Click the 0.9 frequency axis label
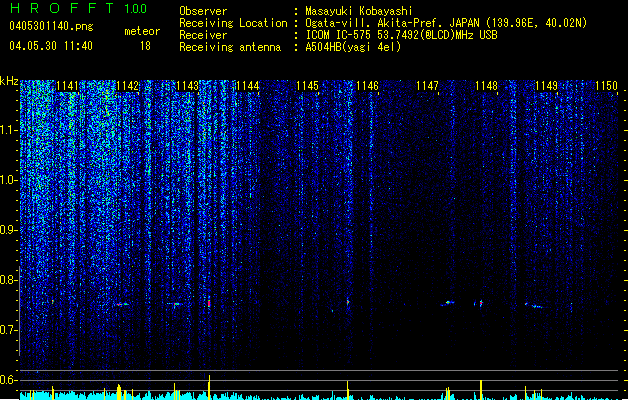Viewport: 629px width, 400px height. (9, 230)
